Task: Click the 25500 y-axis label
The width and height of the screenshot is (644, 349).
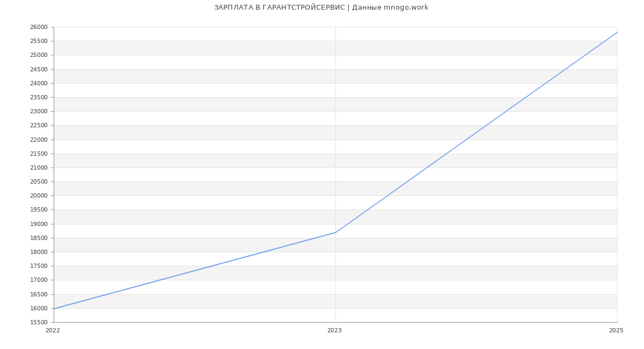Action: coord(39,41)
